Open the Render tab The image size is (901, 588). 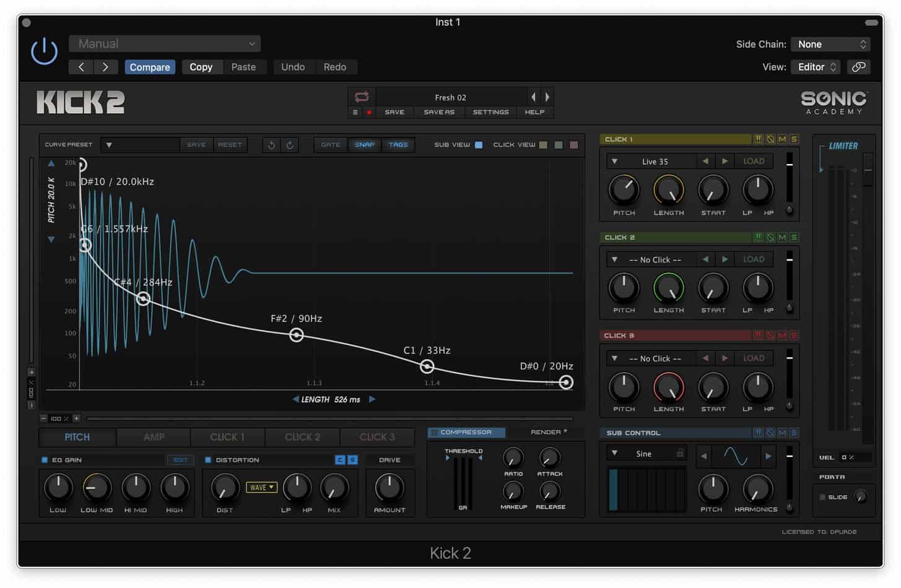coord(547,432)
